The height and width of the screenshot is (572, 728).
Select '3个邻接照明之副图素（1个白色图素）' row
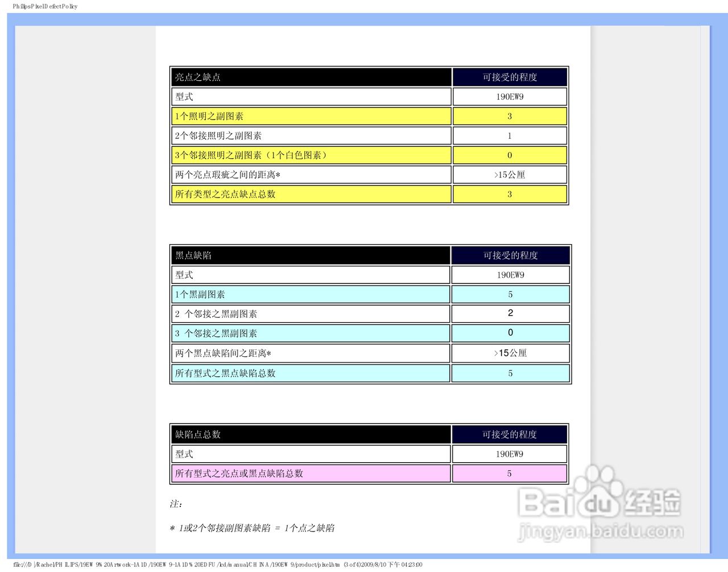(x=311, y=155)
